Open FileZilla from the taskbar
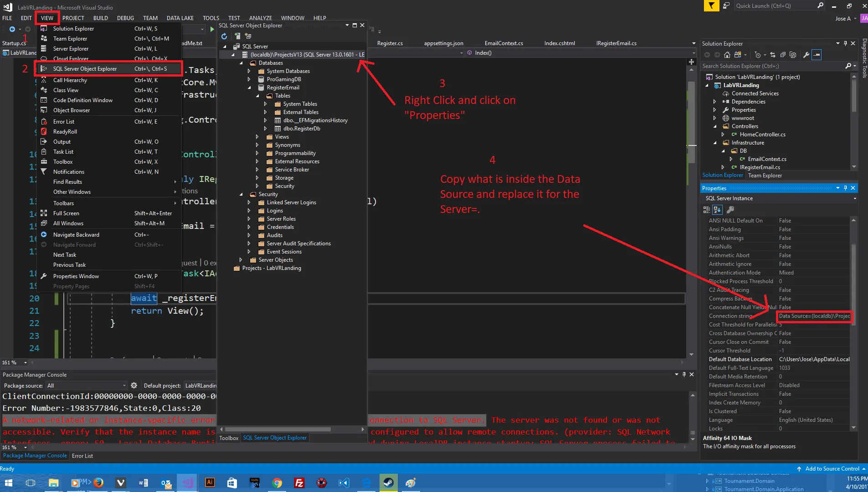This screenshot has width=868, height=492. (x=299, y=482)
